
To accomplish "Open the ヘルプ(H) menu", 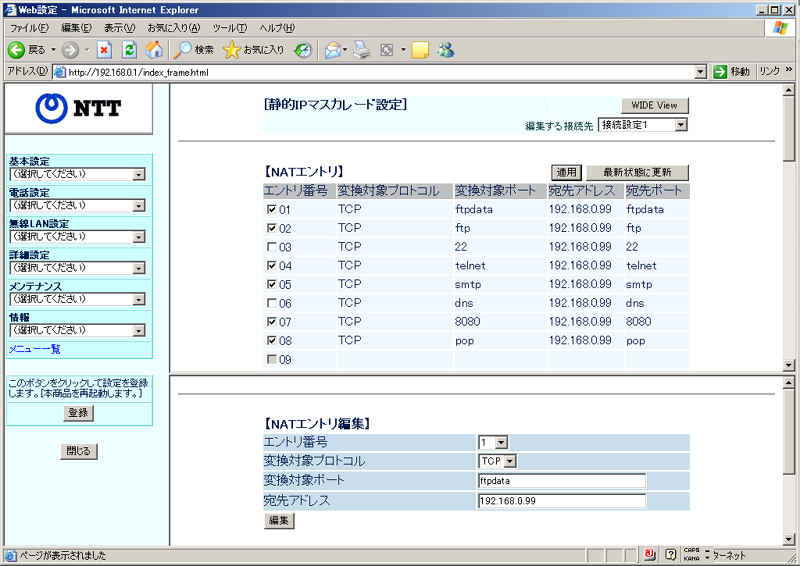I will click(277, 28).
